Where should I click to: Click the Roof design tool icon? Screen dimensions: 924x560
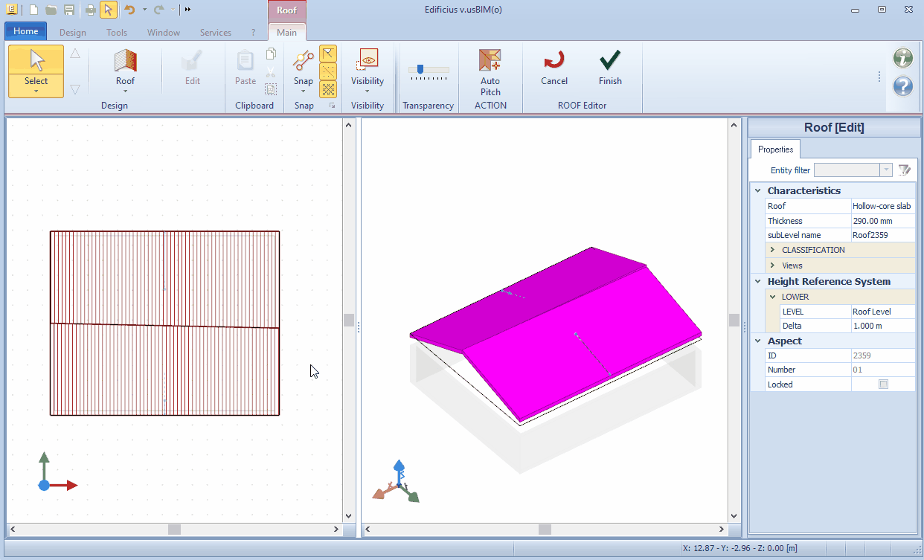pyautogui.click(x=125, y=61)
